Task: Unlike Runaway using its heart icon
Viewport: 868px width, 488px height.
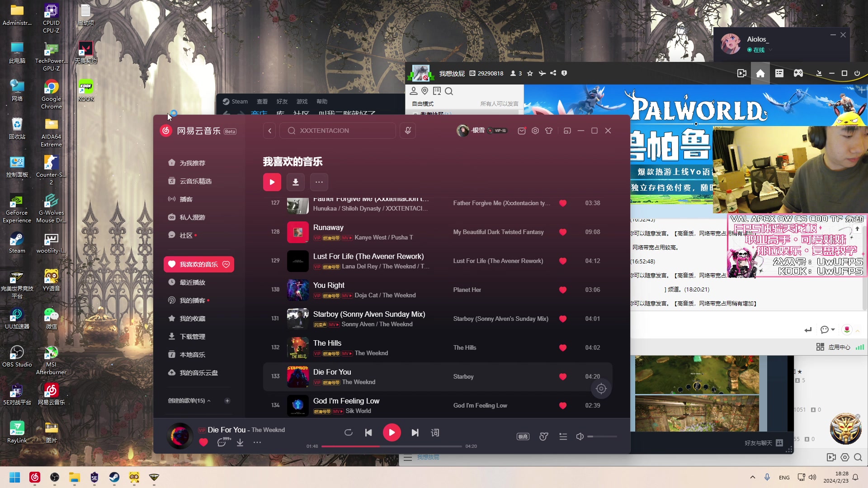Action: click(x=563, y=232)
